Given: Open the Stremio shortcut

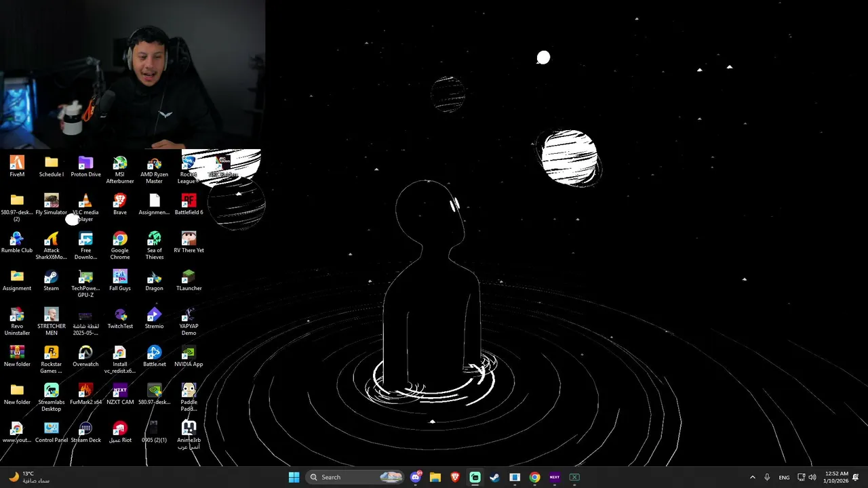Looking at the screenshot, I should coord(155,319).
